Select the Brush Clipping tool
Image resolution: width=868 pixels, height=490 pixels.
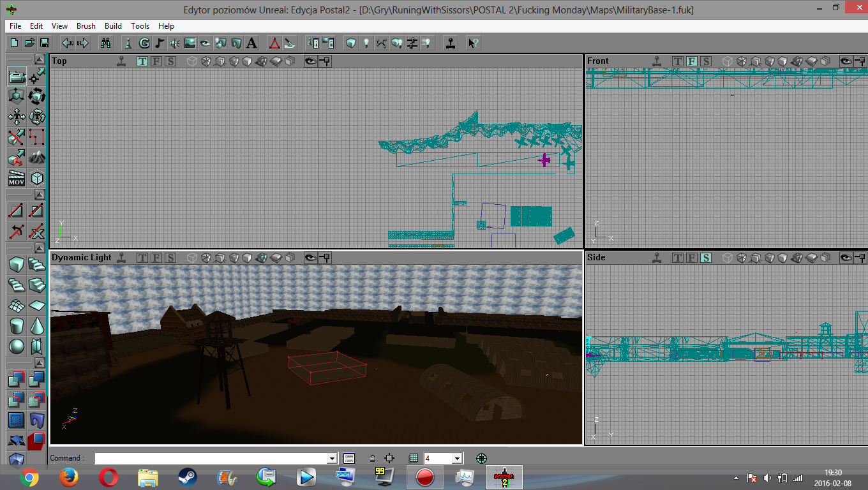coord(17,137)
